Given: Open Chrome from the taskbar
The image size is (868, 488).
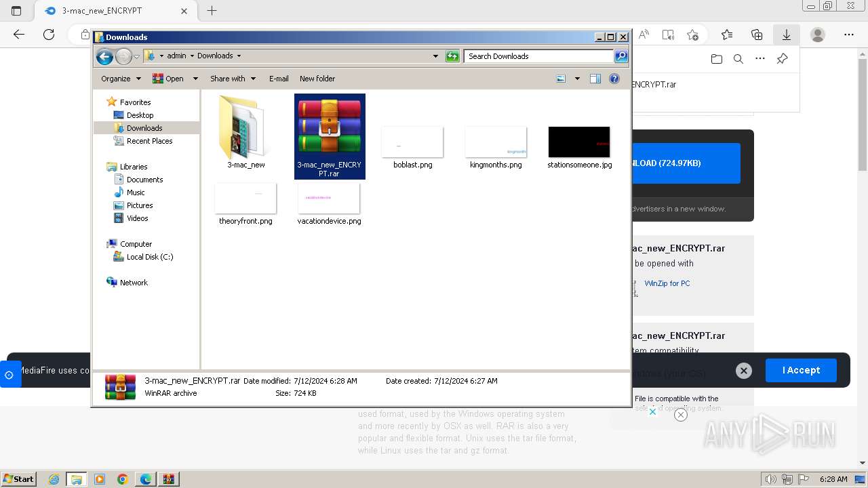Looking at the screenshot, I should pyautogui.click(x=123, y=479).
